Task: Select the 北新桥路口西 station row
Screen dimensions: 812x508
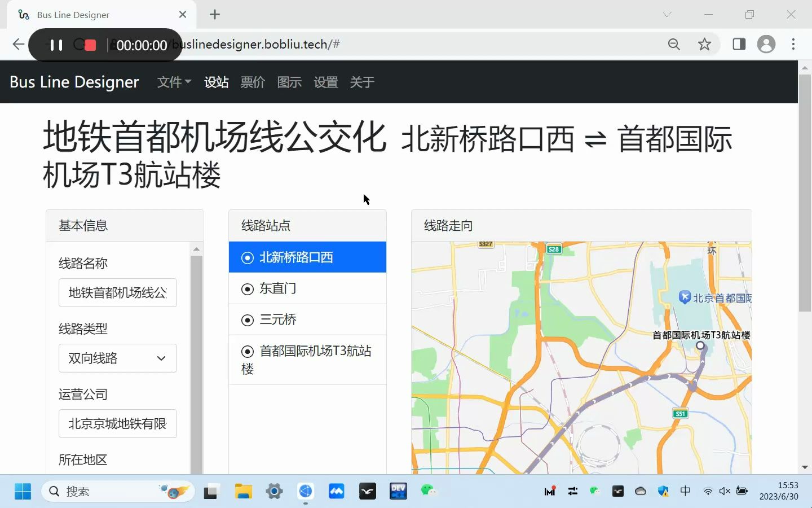Action: pos(307,257)
